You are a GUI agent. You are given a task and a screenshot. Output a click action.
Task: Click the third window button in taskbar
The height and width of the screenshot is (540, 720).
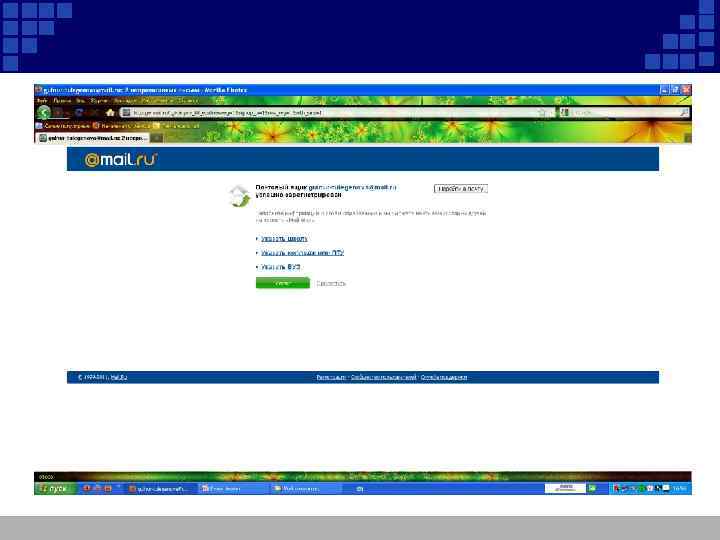306,489
